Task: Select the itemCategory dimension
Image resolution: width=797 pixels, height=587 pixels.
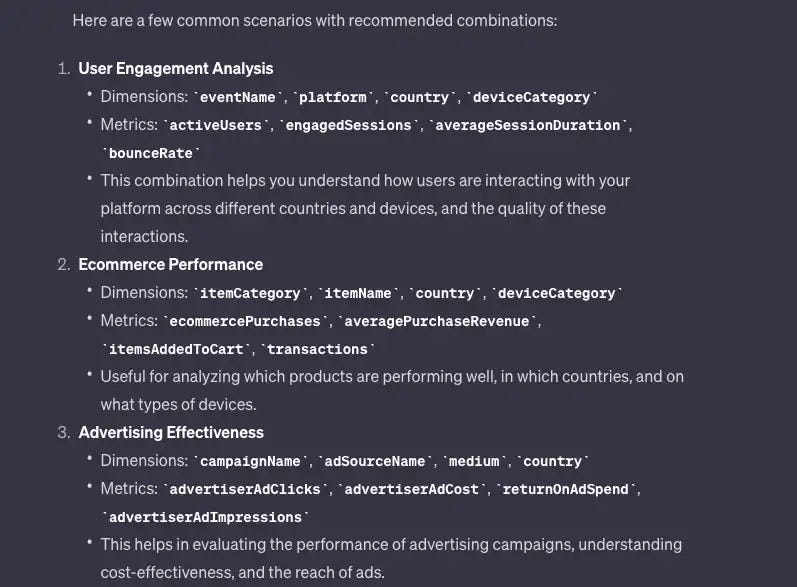Action: 250,293
